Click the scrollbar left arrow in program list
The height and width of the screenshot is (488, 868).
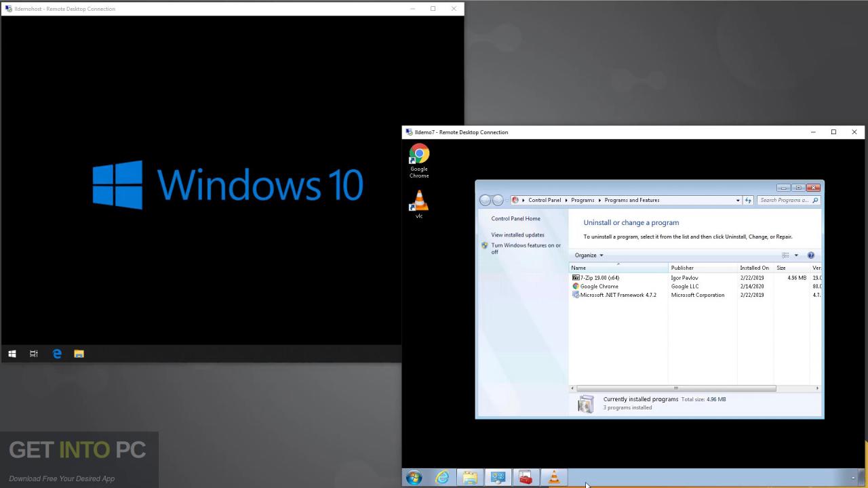(x=573, y=388)
